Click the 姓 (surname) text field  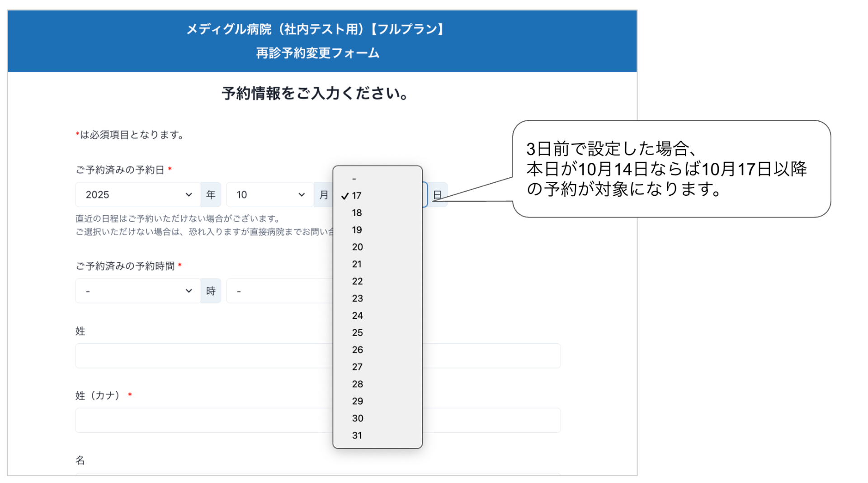point(203,356)
